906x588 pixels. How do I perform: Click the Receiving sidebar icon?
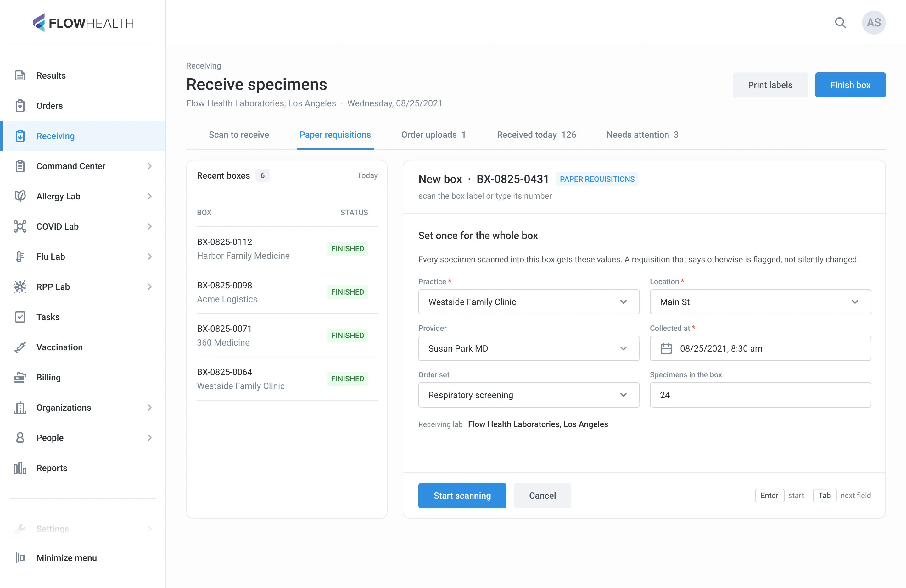pyautogui.click(x=20, y=136)
